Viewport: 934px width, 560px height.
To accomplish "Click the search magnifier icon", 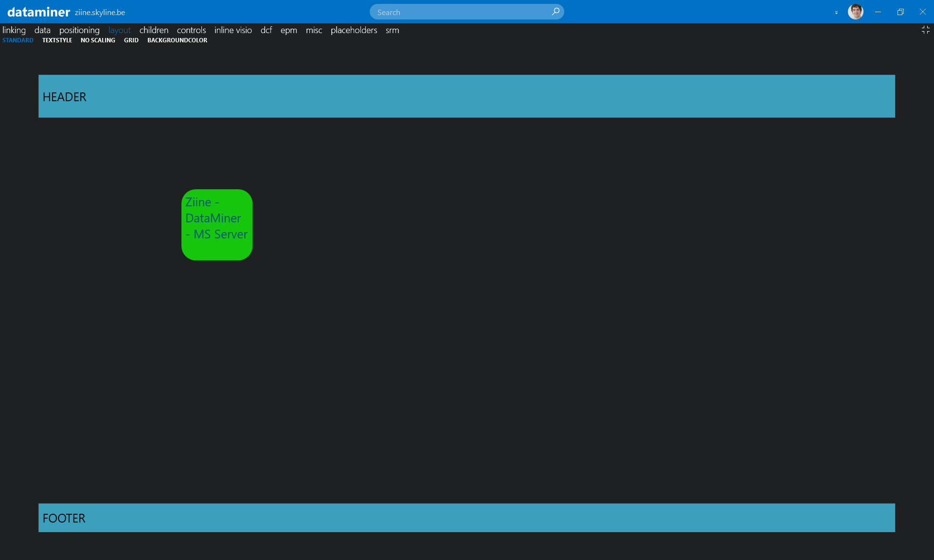I will (556, 12).
